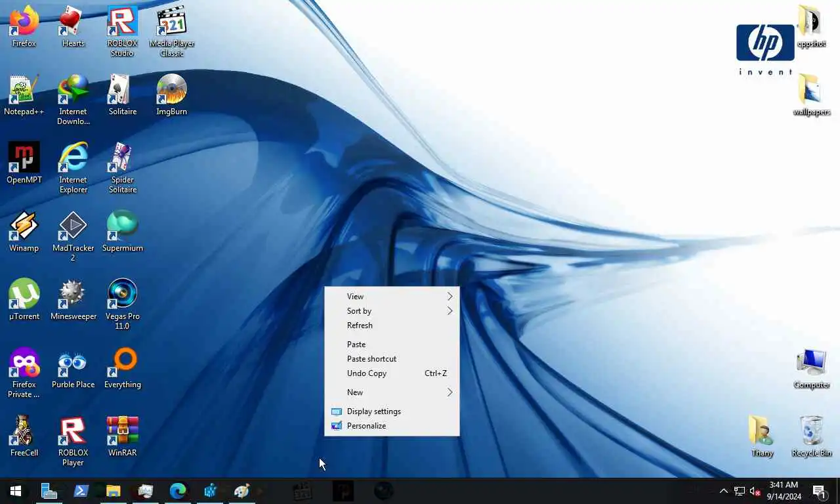This screenshot has width=840, height=504.
Task: Select the OpenMPT desktop icon
Action: [24, 164]
